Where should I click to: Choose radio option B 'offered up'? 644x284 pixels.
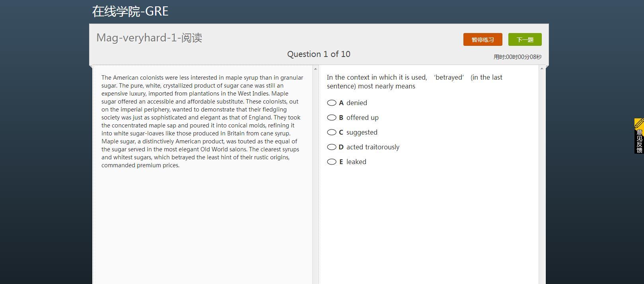(332, 118)
